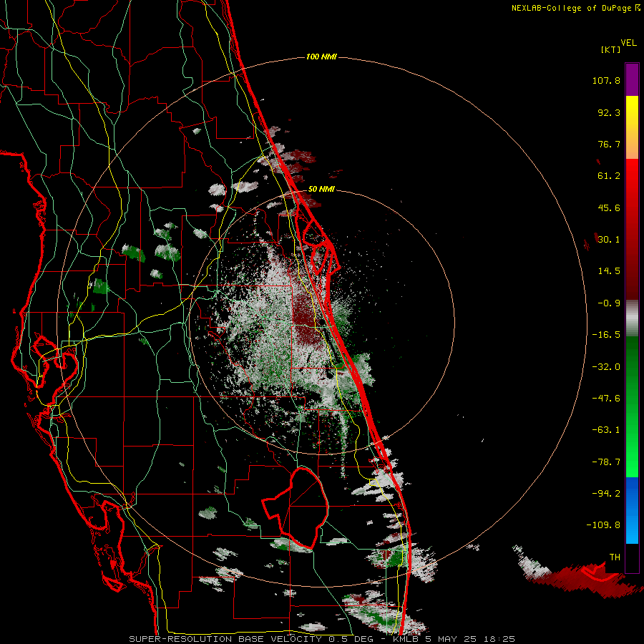Screen dimensions: 644x644
Task: Click the TH legend label
Action: coord(615,557)
